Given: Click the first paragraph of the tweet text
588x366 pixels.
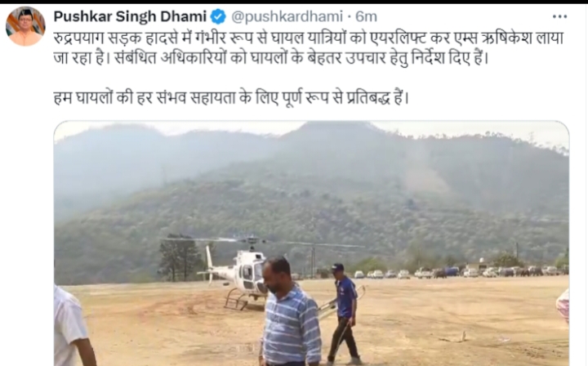Looking at the screenshot, I should click(308, 48).
